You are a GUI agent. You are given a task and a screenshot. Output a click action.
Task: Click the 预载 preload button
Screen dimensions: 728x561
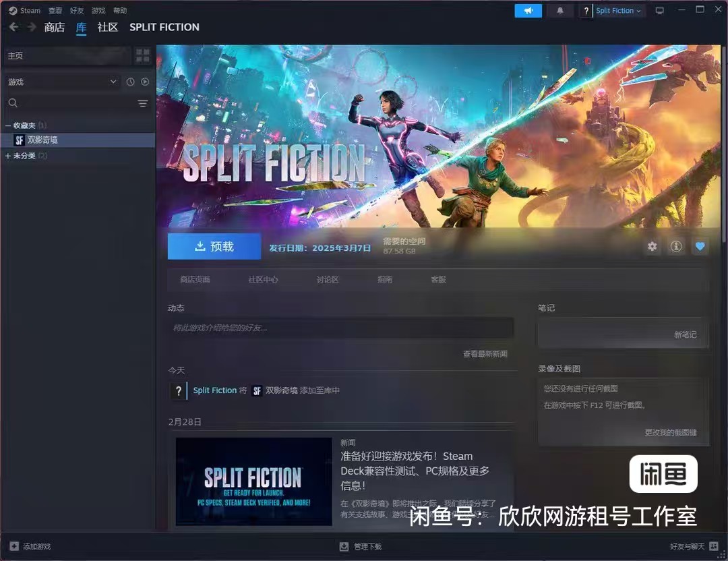[x=214, y=247]
